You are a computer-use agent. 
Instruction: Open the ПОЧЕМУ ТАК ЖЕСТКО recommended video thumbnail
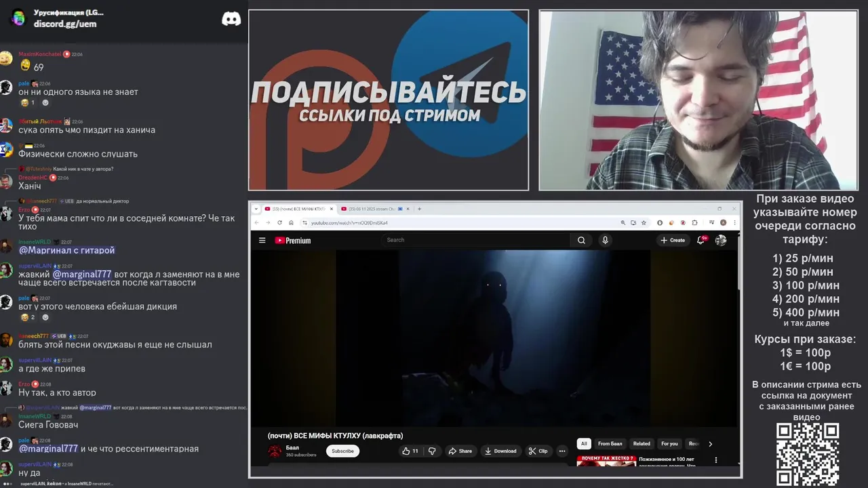(x=606, y=460)
